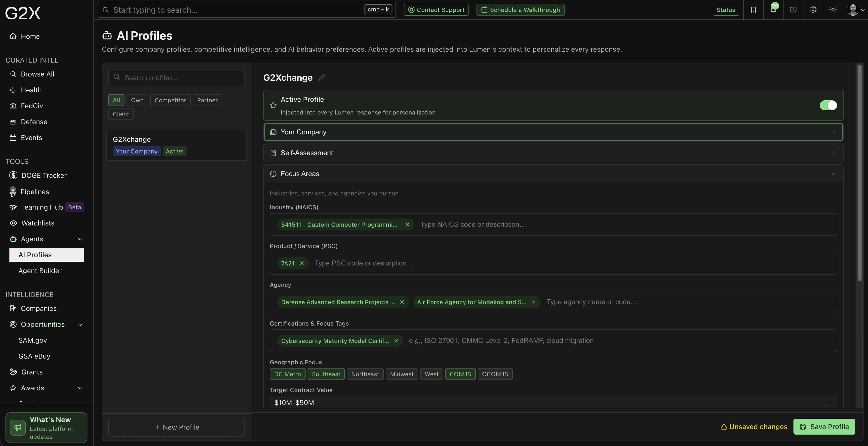Screen dimensions: 868x446
Task: Click the AI Profiles header robot icon
Action: tap(107, 35)
